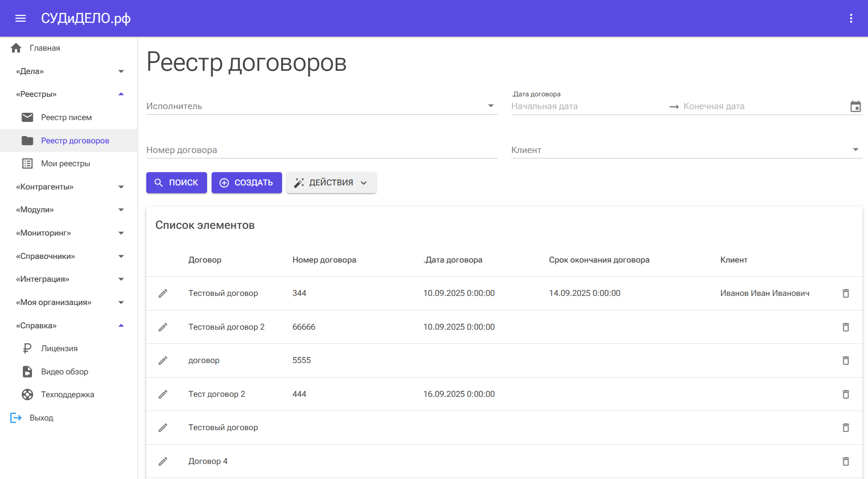This screenshot has height=479, width=868.
Task: Click the Номер договора input field
Action: pos(321,150)
